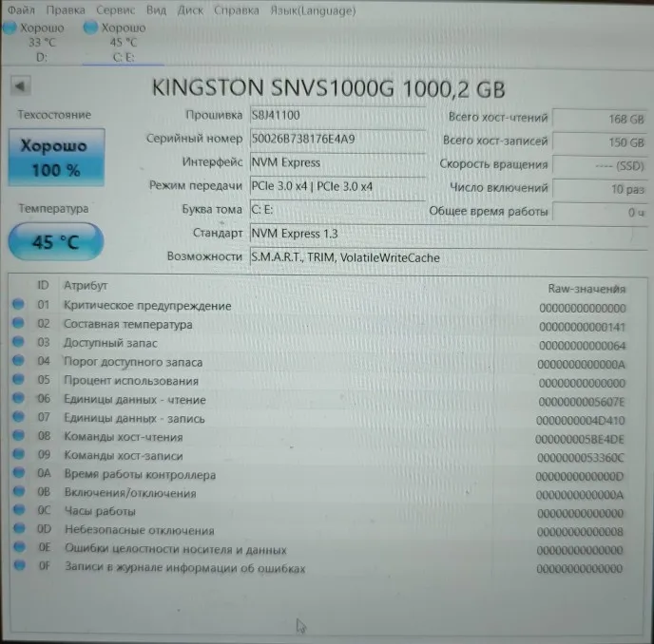Open the Файл menu
654x644 pixels.
coord(21,9)
